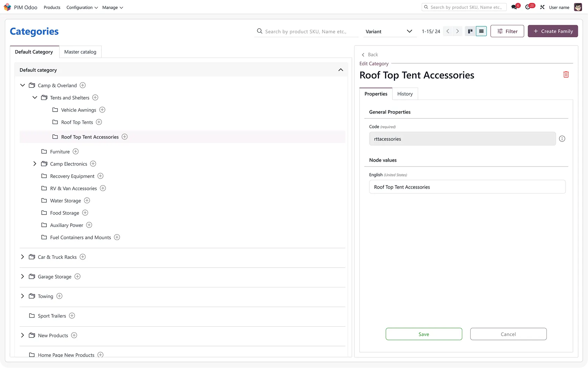Add subcategory under Car & Truck Racks
Viewport: 588px width, 368px height.
pyautogui.click(x=83, y=257)
